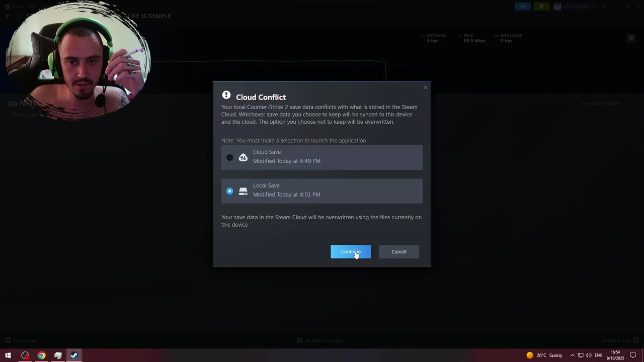Click the 'Modified Today at 4:49 PM' text
The image size is (644, 362).
pyautogui.click(x=287, y=161)
